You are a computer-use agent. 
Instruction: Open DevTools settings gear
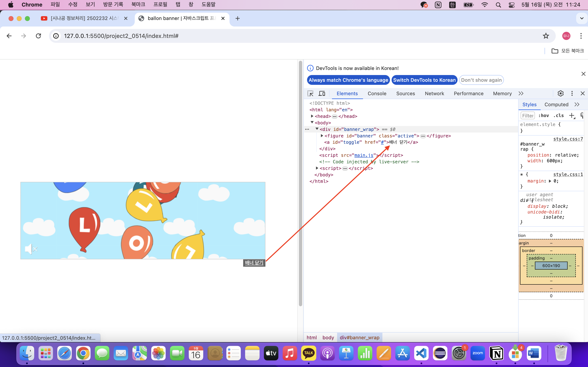(x=561, y=93)
